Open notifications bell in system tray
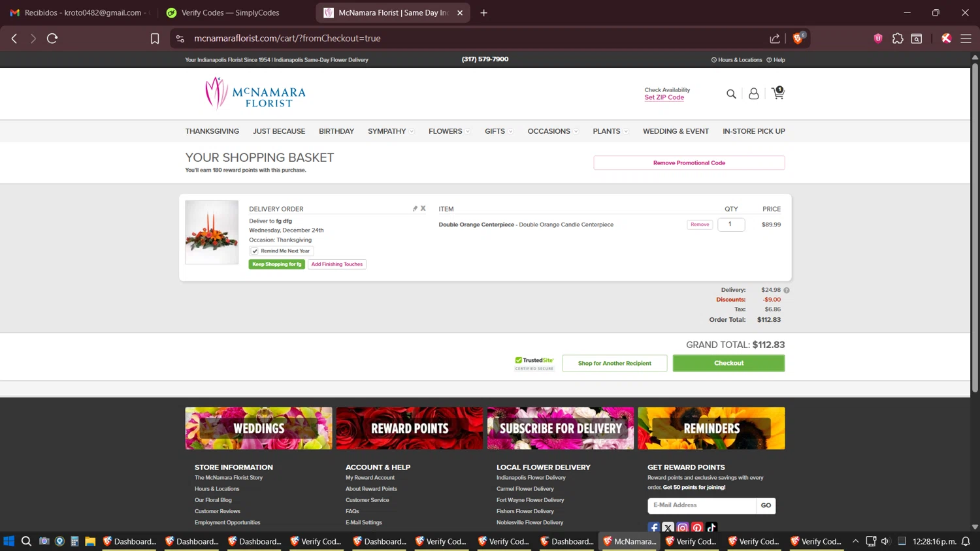This screenshot has height=551, width=980. point(966,541)
